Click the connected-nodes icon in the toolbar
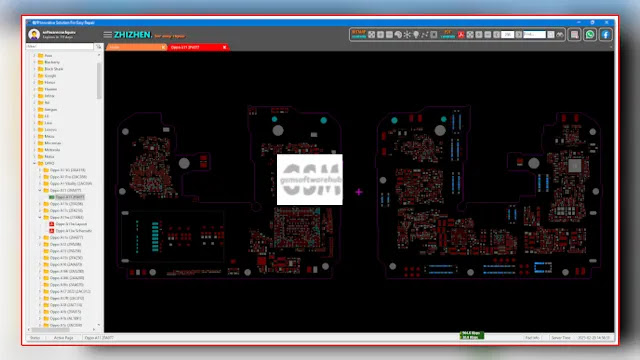 [424, 35]
